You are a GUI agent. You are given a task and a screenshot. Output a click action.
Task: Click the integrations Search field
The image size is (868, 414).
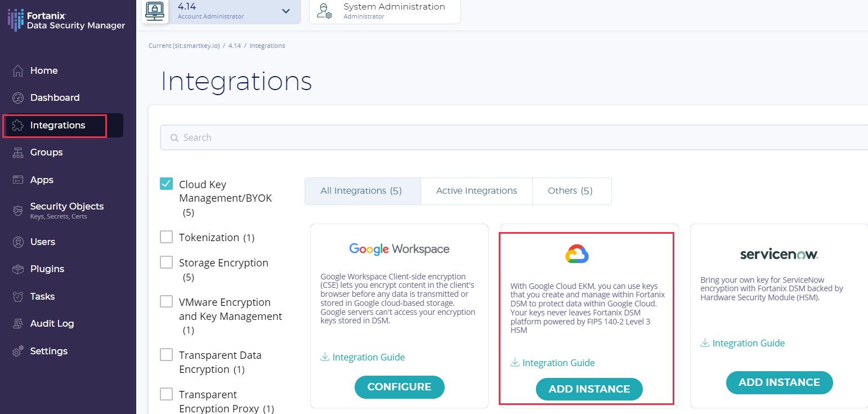click(507, 137)
